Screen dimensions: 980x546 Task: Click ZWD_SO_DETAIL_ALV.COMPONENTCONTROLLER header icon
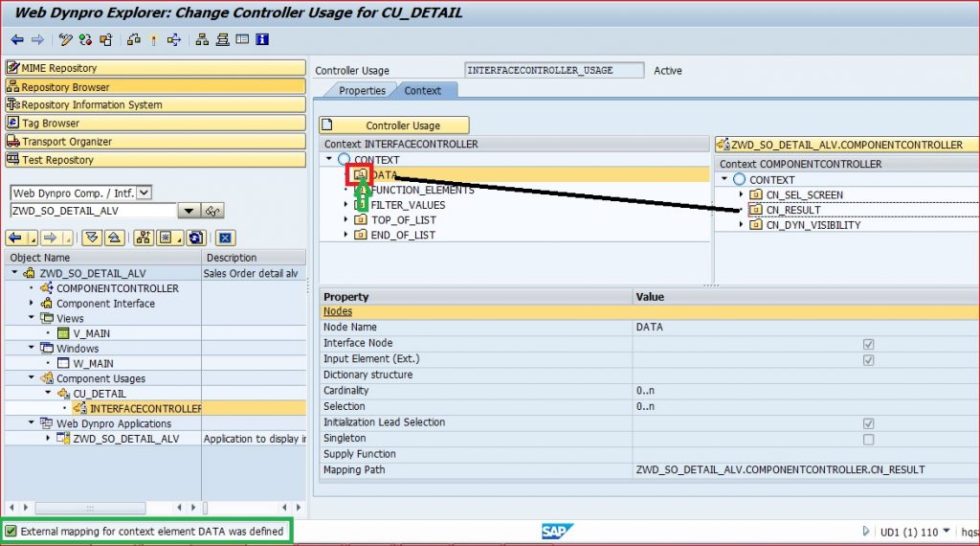pos(724,145)
